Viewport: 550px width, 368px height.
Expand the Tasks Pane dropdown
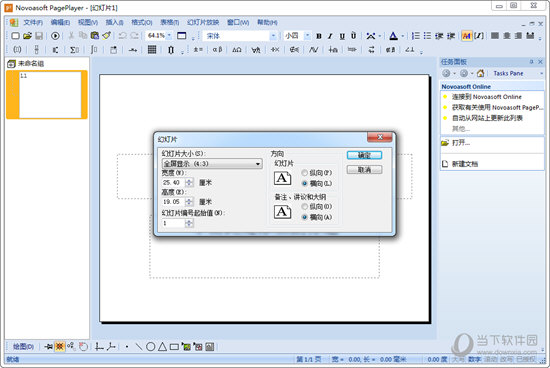pyautogui.click(x=541, y=73)
